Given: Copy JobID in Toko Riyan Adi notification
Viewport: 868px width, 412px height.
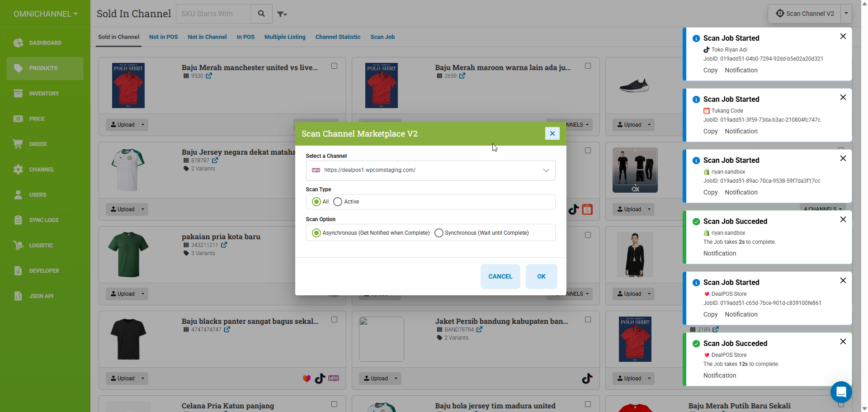Looking at the screenshot, I should pos(710,70).
